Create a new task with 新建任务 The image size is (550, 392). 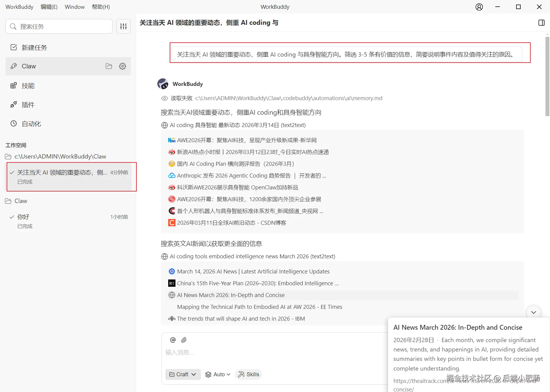pyautogui.click(x=68, y=47)
